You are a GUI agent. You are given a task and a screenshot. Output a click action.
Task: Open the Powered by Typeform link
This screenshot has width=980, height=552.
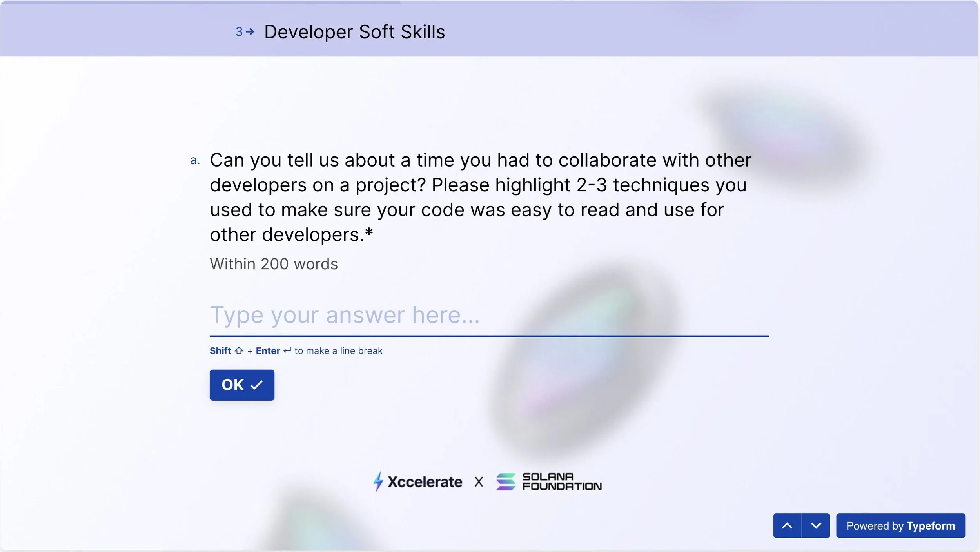[x=900, y=526]
